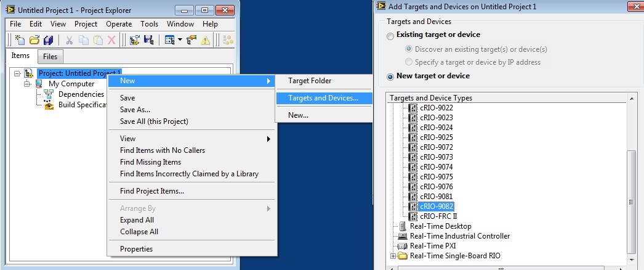Image resolution: width=644 pixels, height=270 pixels.
Task: Collapse the My Computer tree node
Action: point(27,84)
